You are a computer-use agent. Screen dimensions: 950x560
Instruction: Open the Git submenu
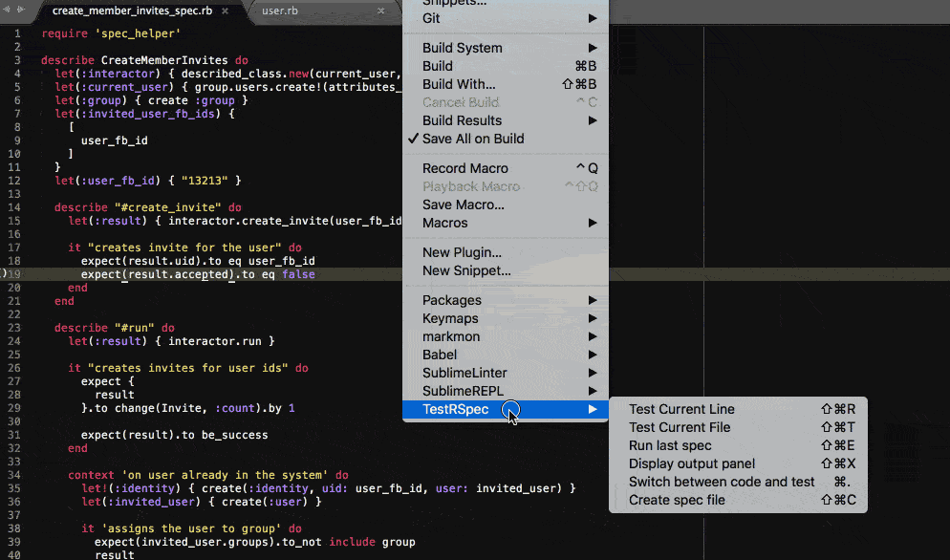tap(506, 18)
